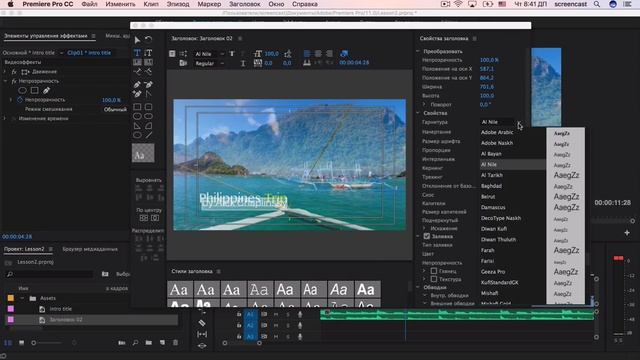
Task: Open the Файл menu
Action: pos(89,4)
